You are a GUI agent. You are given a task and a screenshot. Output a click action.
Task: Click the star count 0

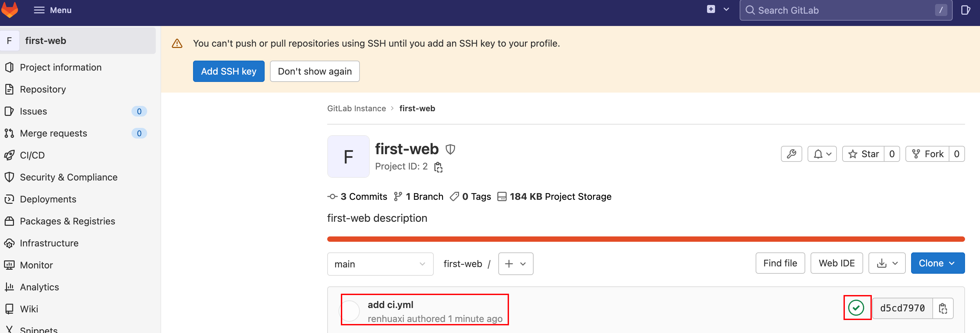(892, 154)
